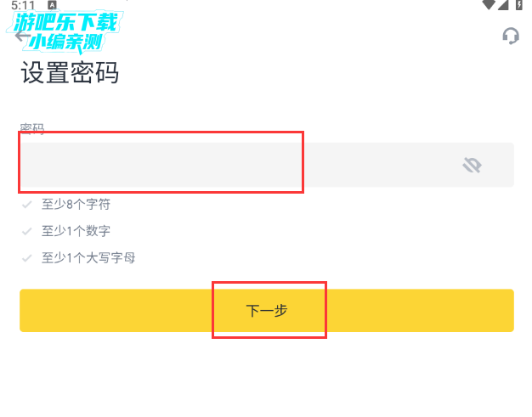
Task: Click the 设置密码 page heading
Action: [x=70, y=72]
